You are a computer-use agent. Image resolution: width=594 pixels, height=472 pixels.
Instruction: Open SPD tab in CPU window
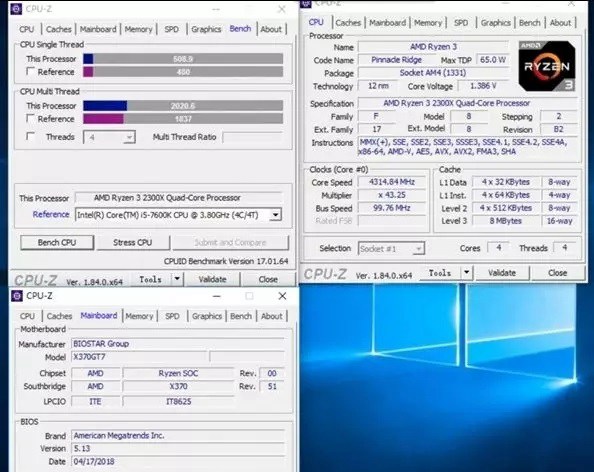pyautogui.click(x=461, y=23)
